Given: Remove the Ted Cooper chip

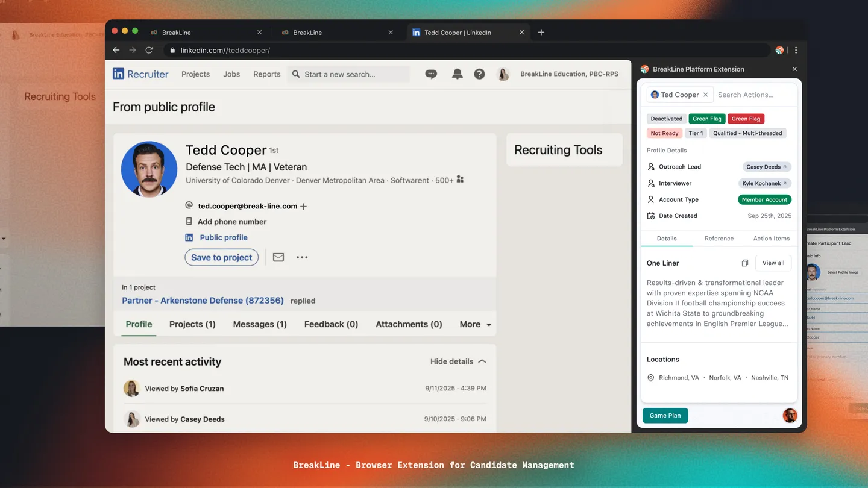Looking at the screenshot, I should tap(705, 95).
